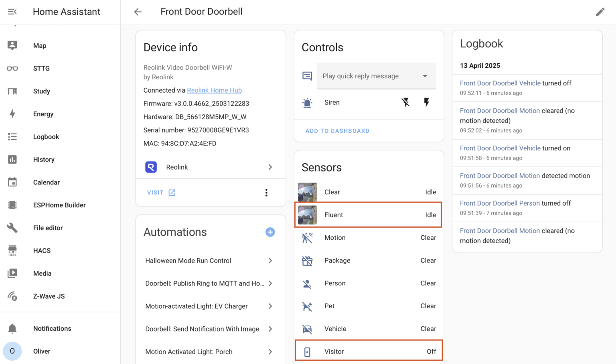Open the Reolink Home Hub link
This screenshot has width=616, height=364.
[x=214, y=90]
